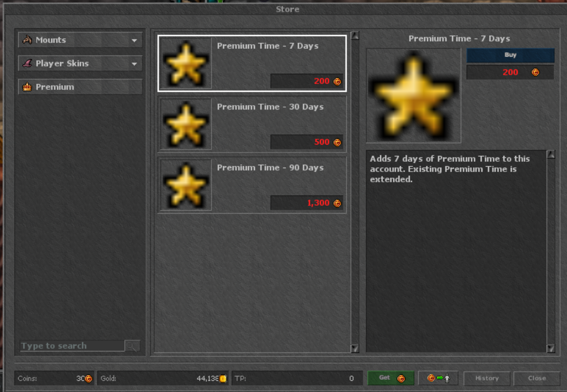
Task: Click the Get coins button
Action: pos(390,378)
